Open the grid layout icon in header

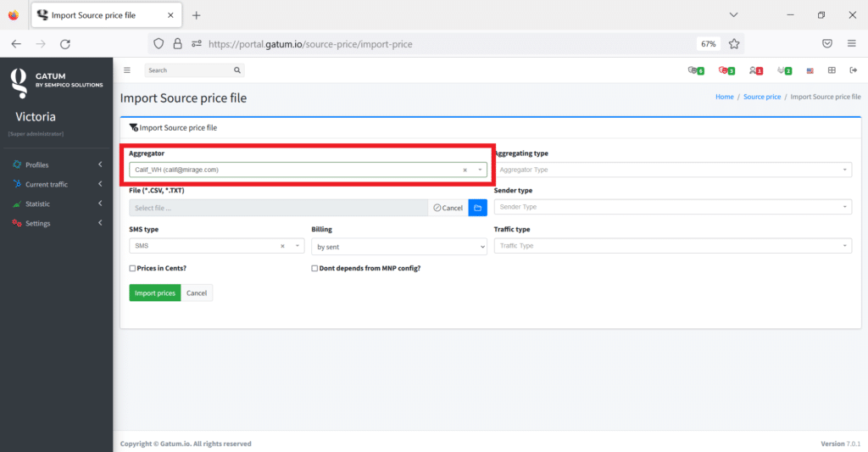(x=832, y=70)
